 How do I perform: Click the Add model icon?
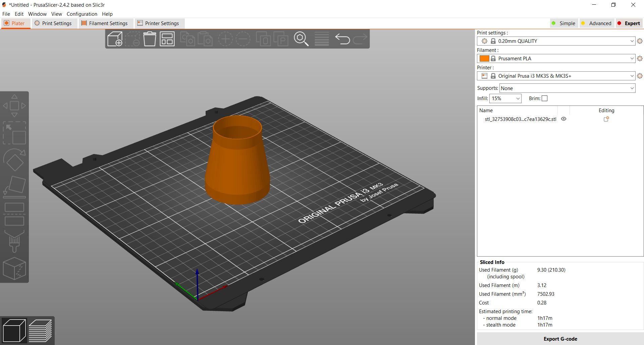115,39
